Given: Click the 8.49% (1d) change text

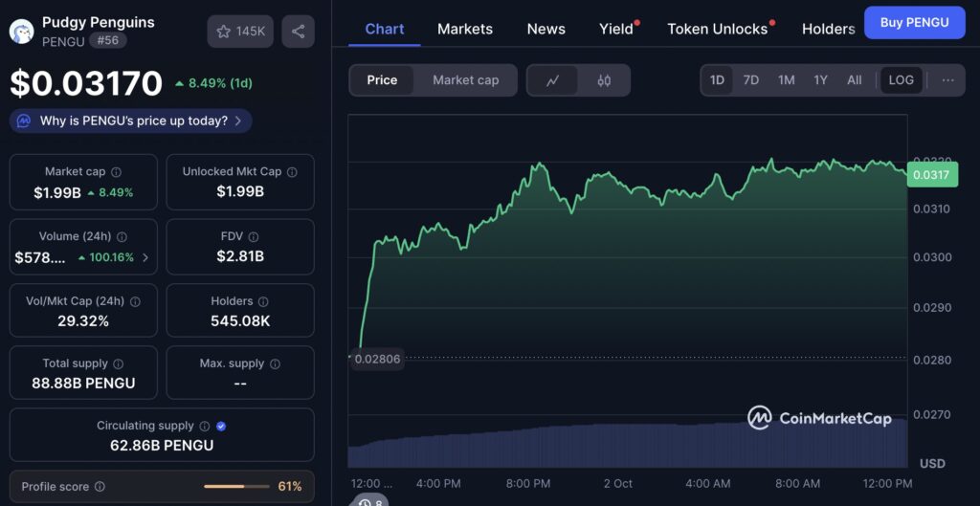Looking at the screenshot, I should pos(220,83).
